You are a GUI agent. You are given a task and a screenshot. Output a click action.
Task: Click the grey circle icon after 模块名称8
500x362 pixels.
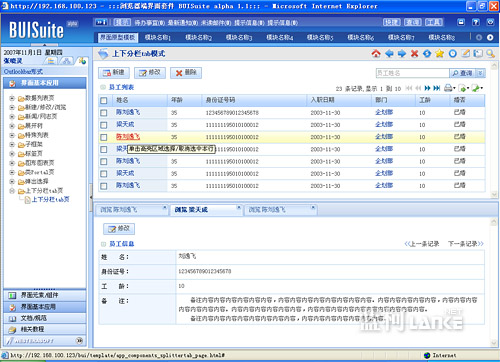[479, 37]
